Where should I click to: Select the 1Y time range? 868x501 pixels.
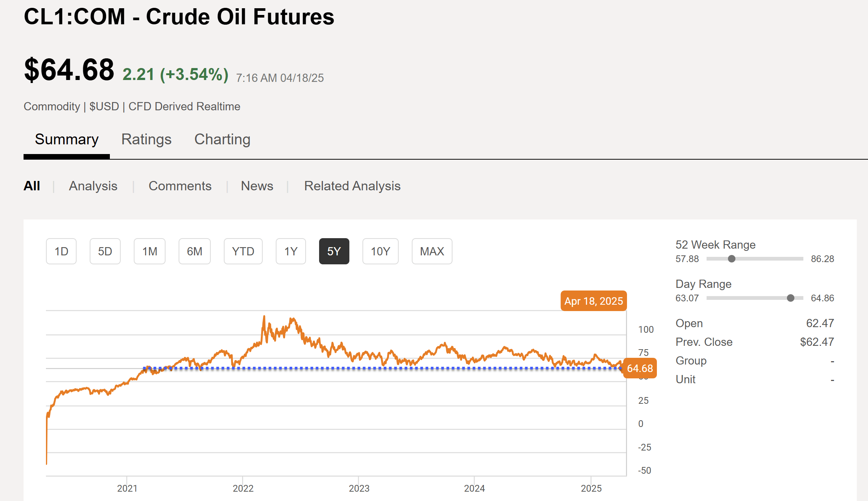click(290, 251)
